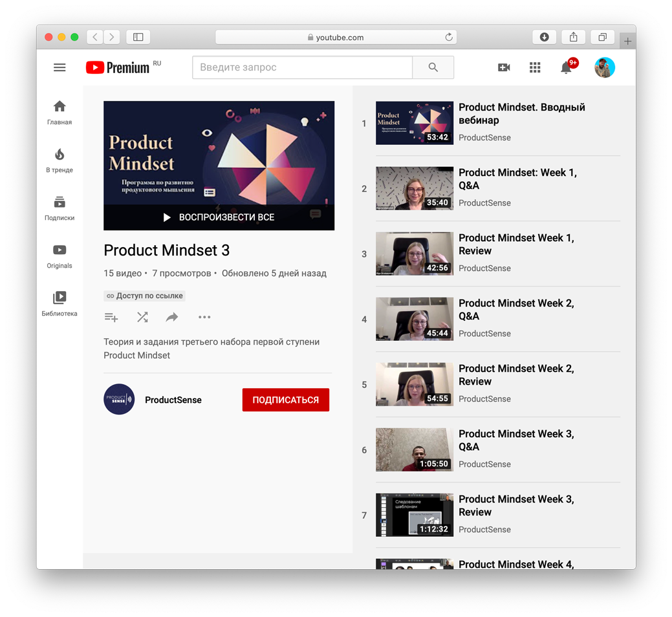Open Product Mindset: Week 1, Q&A title
Viewport: 672px width, 617px height.
(x=517, y=179)
